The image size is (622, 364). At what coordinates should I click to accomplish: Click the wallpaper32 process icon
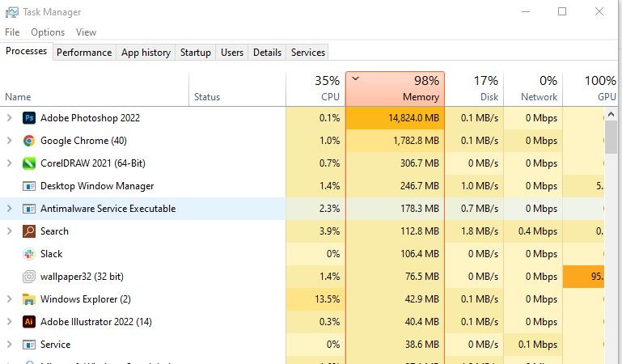coord(29,277)
